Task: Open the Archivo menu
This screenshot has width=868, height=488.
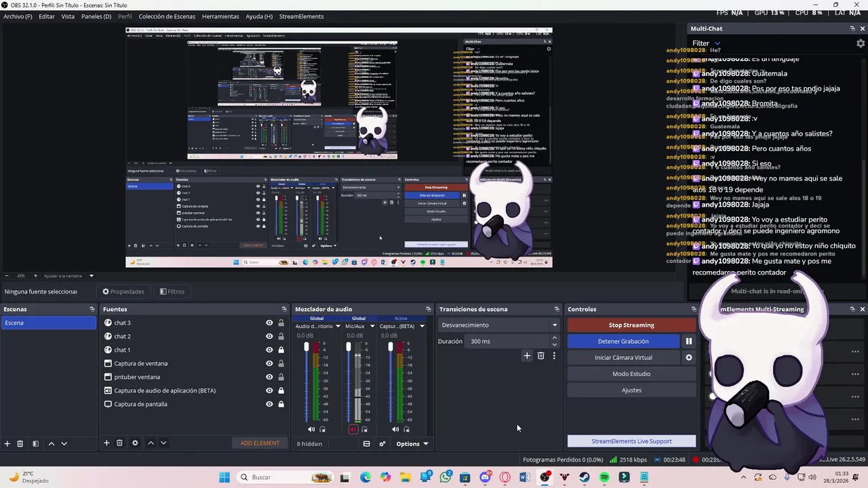Action: coord(18,16)
